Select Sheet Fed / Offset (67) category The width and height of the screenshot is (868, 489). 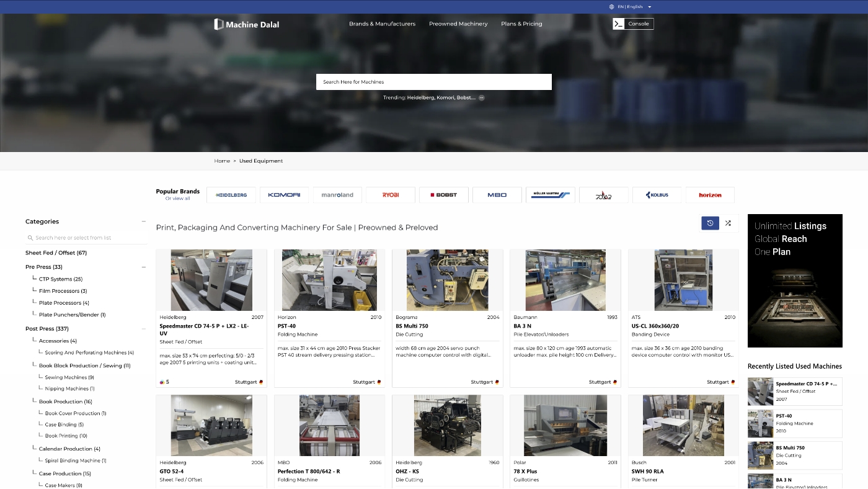56,253
